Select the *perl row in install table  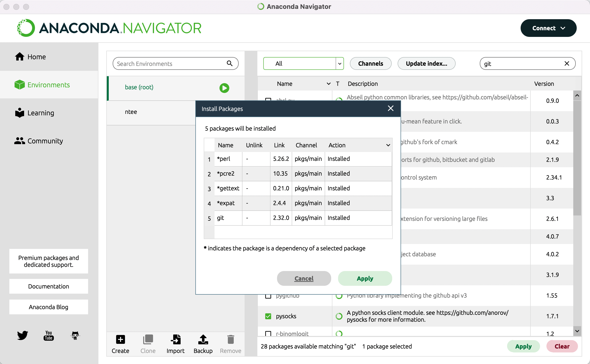pos(298,159)
